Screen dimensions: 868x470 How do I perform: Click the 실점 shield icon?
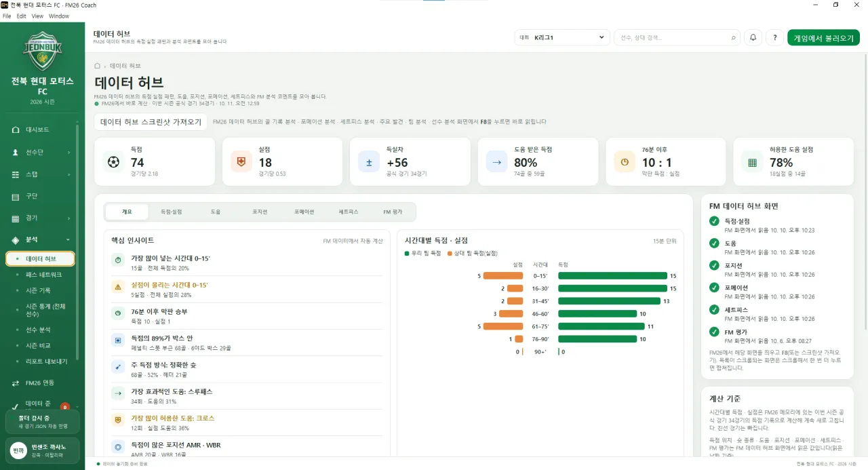coord(241,162)
